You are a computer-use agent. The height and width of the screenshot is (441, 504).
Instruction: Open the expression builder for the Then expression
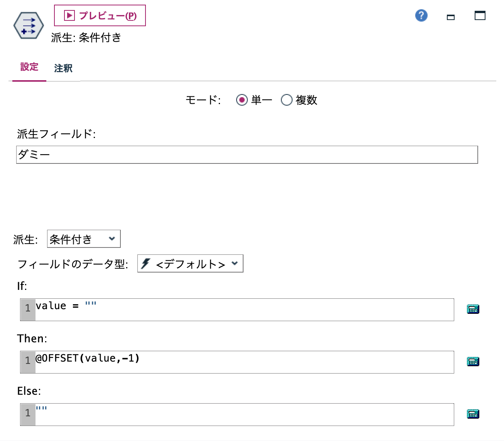click(473, 362)
